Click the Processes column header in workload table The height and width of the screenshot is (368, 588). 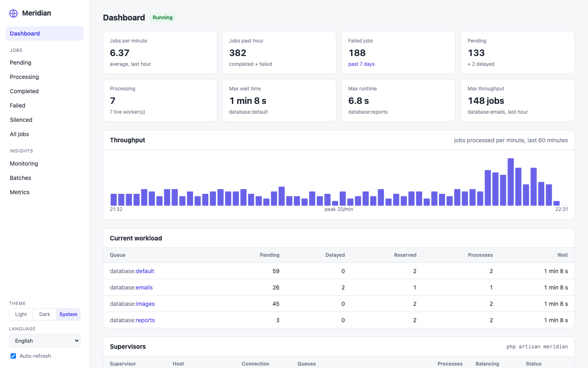[480, 255]
